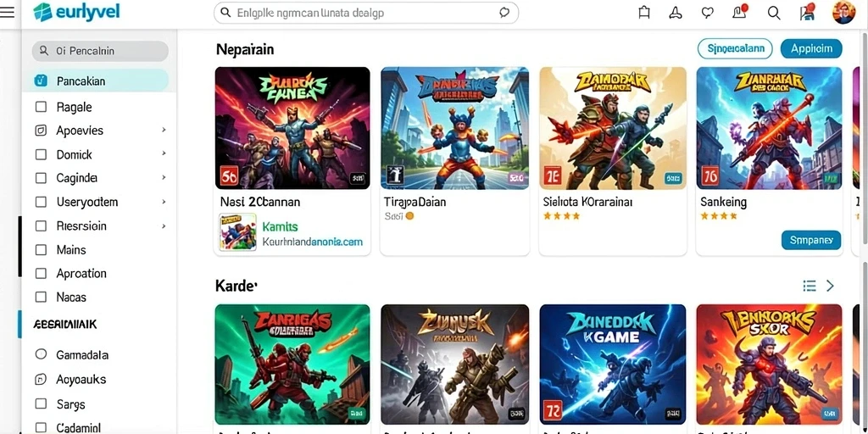Expand the Useryodtem arrow
Image resolution: width=868 pixels, height=434 pixels.
tap(164, 202)
